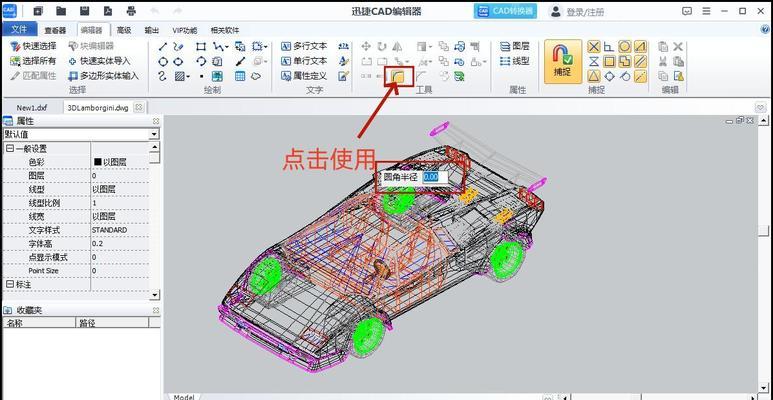
Task: Click the 多行文本 button
Action: pyautogui.click(x=304, y=46)
